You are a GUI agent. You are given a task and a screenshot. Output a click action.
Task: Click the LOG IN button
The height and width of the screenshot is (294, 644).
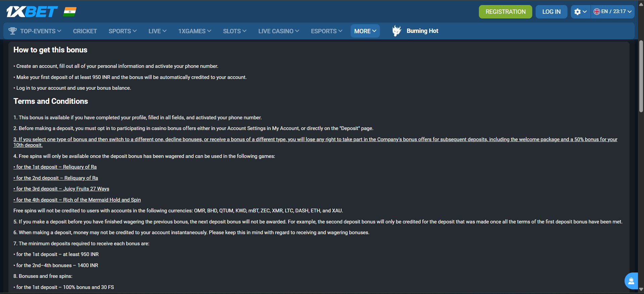(x=551, y=11)
